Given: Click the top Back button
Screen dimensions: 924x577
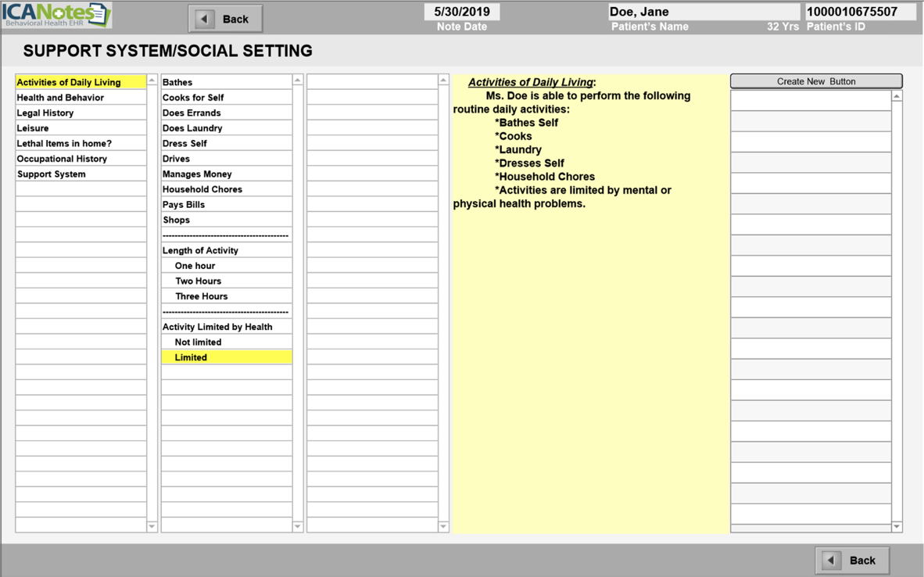Looking at the screenshot, I should [x=225, y=19].
